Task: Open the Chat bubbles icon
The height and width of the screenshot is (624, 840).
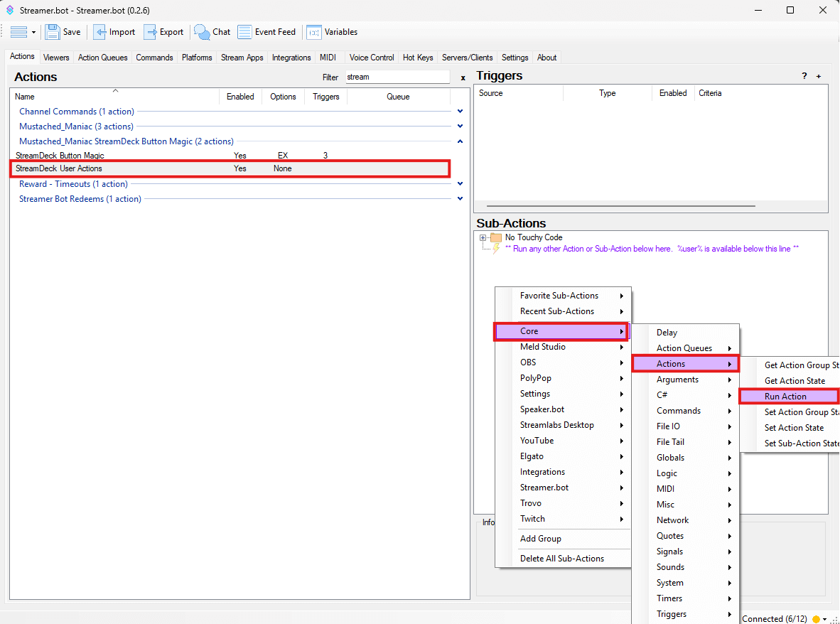Action: click(x=203, y=32)
